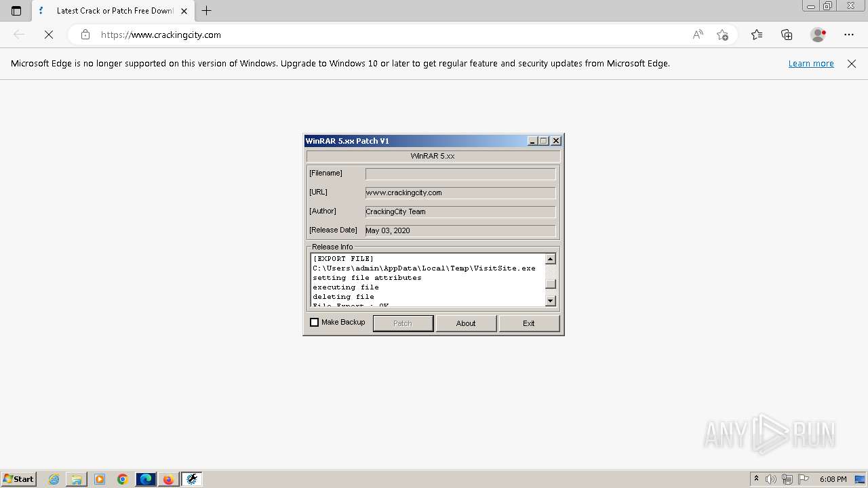Open the Windows Start menu
The height and width of the screenshot is (488, 868).
[19, 479]
